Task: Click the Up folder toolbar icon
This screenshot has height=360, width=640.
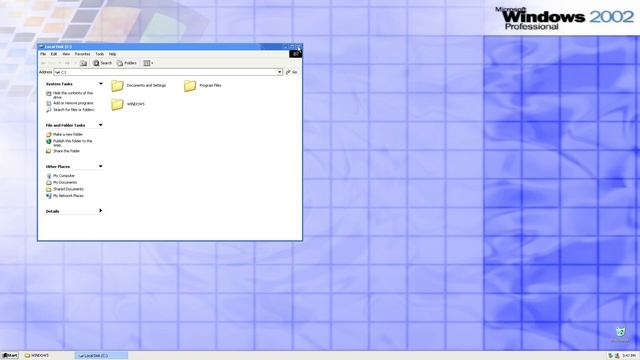Action: [x=83, y=63]
